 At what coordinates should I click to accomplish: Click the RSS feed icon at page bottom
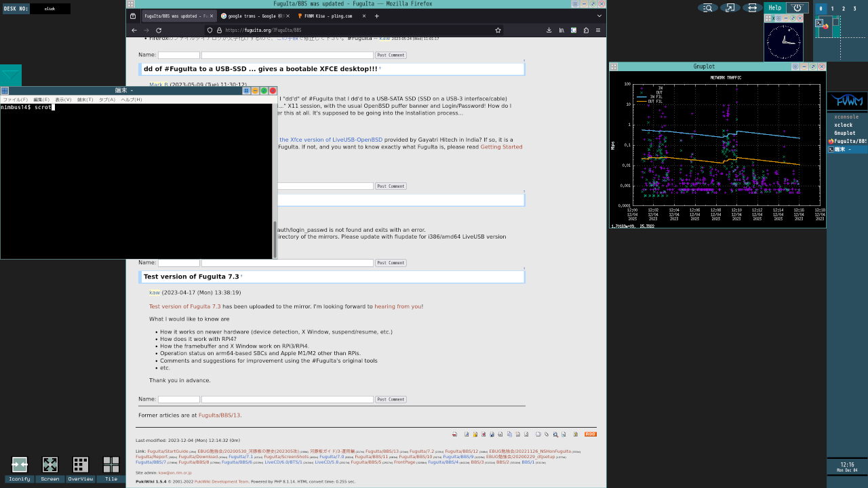point(591,434)
